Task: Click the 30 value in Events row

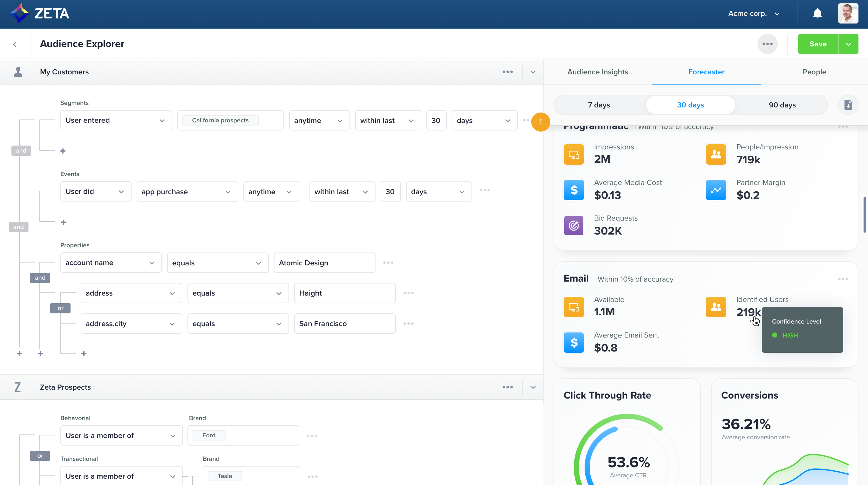Action: click(x=390, y=191)
